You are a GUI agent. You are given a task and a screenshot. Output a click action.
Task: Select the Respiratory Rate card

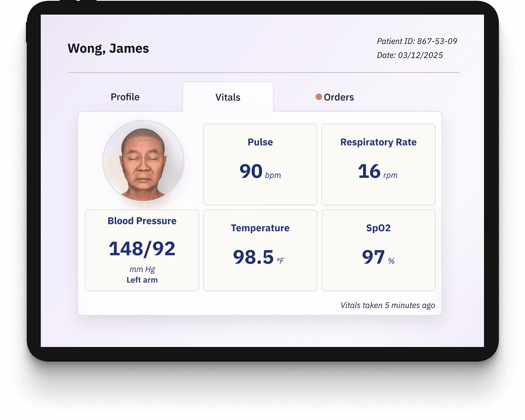pyautogui.click(x=378, y=164)
